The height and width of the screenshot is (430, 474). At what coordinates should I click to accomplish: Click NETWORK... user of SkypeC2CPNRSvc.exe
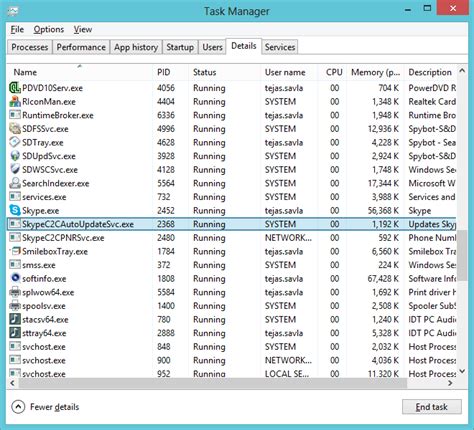click(x=288, y=238)
